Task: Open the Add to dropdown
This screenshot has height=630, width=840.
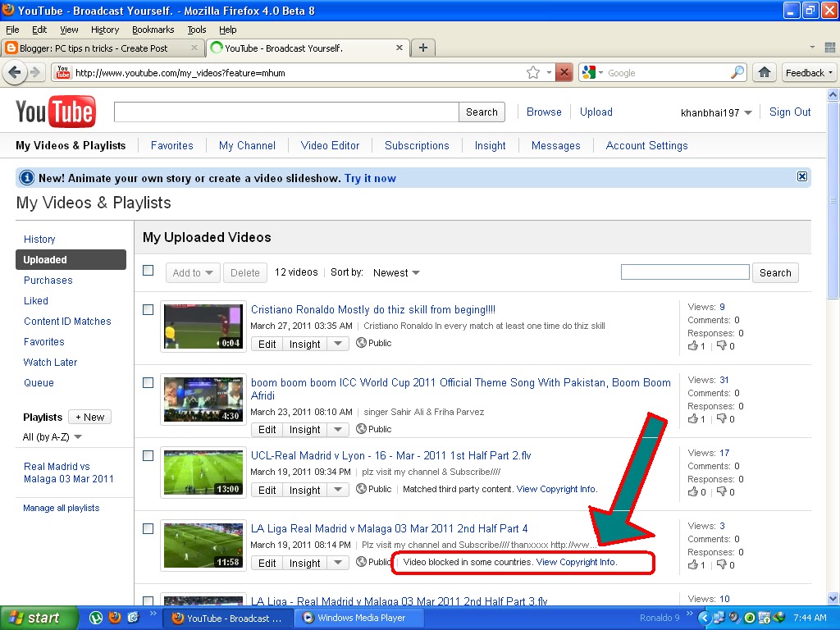Action: (x=192, y=272)
